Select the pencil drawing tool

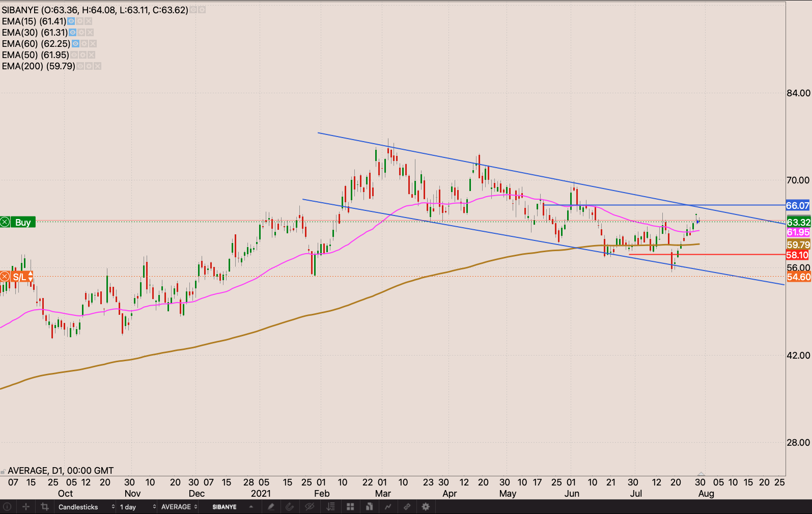[271, 507]
